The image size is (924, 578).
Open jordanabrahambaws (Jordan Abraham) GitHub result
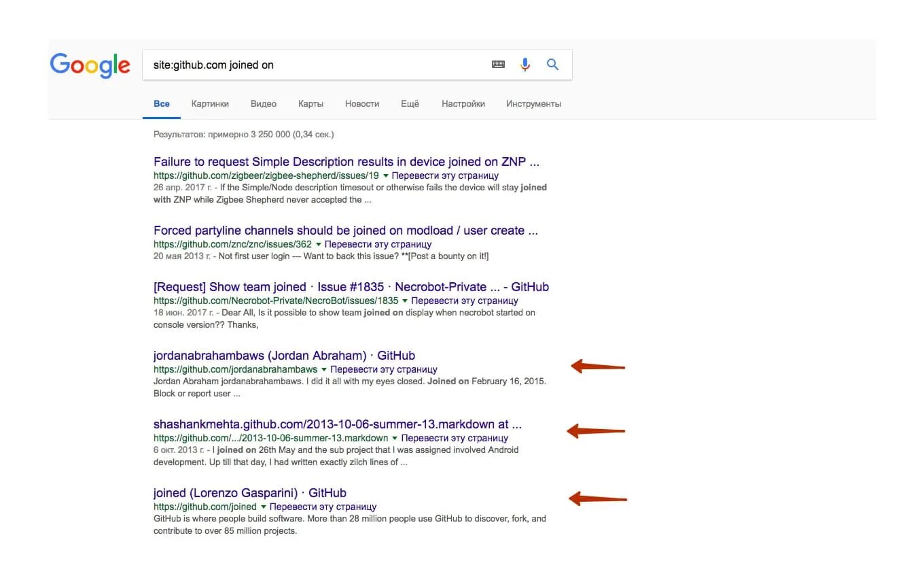pyautogui.click(x=284, y=356)
